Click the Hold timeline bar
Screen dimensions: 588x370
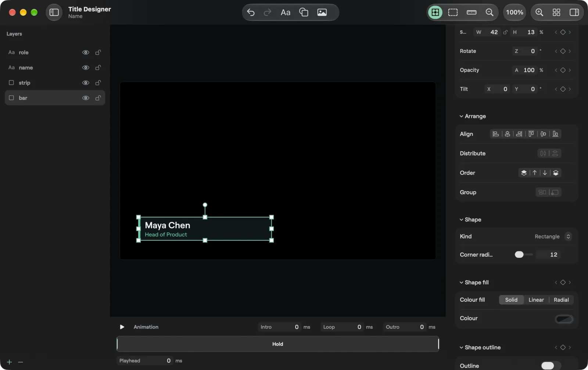pyautogui.click(x=278, y=344)
